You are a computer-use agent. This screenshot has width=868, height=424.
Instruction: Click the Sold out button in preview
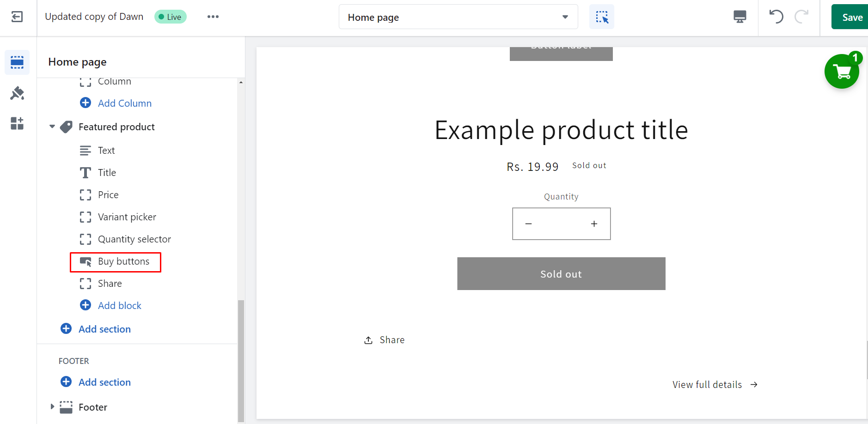(561, 274)
